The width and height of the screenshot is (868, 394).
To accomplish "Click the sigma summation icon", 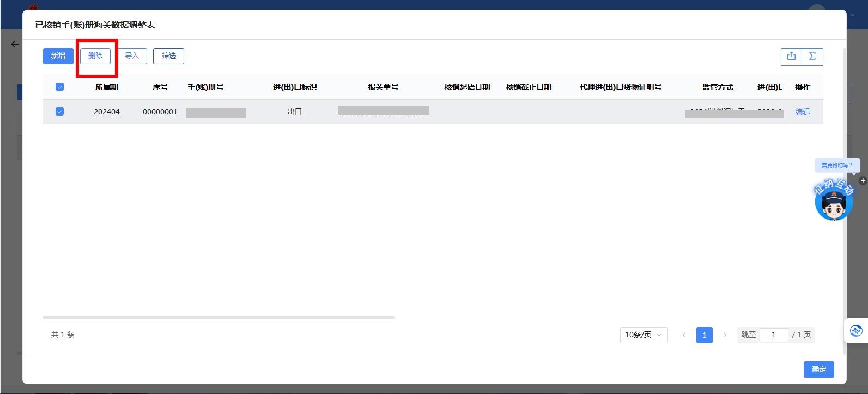I will [812, 56].
